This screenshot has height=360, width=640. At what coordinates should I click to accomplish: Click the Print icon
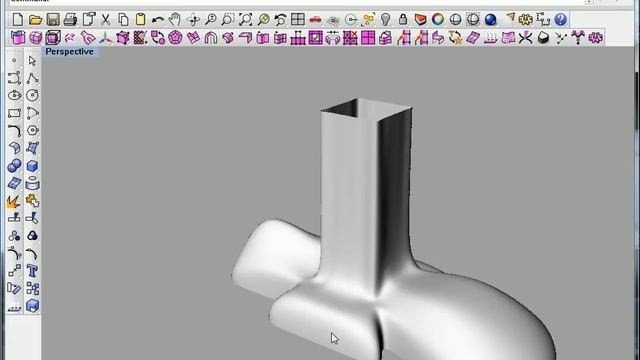(x=71, y=19)
